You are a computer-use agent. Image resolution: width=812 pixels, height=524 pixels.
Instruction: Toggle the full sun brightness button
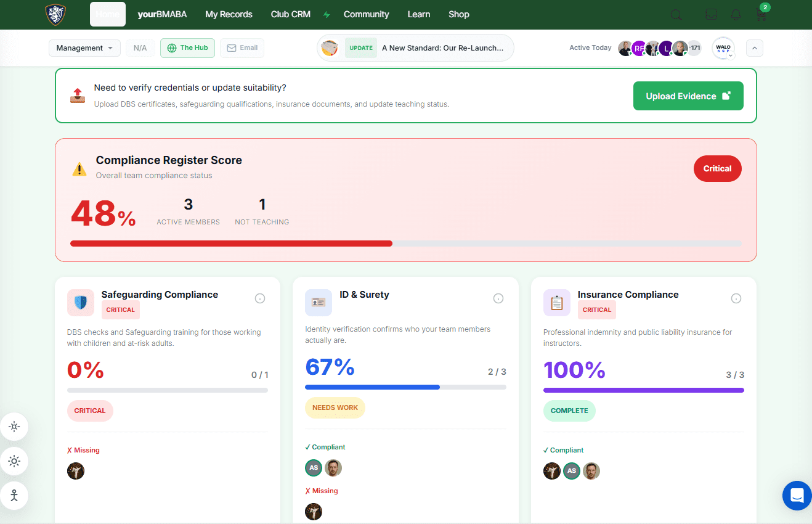14,461
